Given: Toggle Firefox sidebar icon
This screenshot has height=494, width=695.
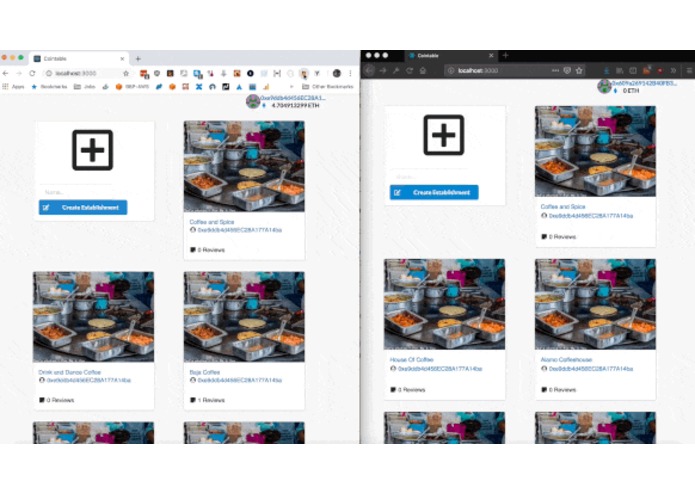Looking at the screenshot, I should 633,70.
